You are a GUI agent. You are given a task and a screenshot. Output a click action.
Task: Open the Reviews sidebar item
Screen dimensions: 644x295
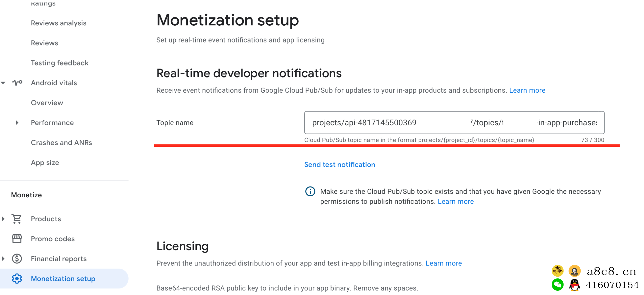coord(45,43)
